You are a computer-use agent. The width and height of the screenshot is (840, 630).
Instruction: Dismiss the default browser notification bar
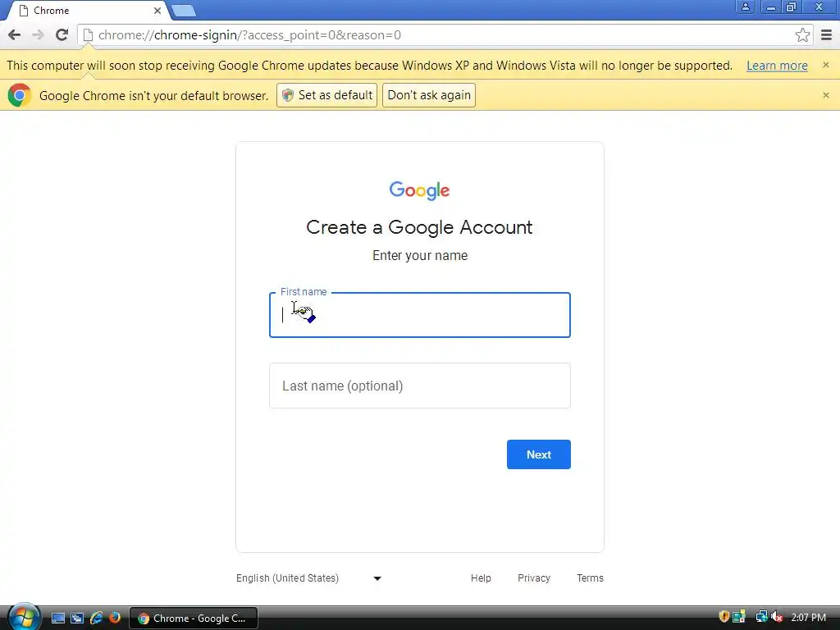[825, 95]
